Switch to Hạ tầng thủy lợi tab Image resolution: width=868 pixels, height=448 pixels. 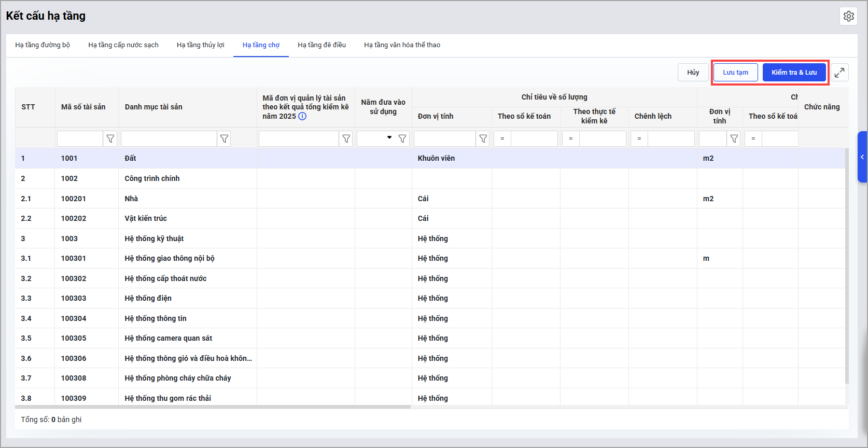200,45
